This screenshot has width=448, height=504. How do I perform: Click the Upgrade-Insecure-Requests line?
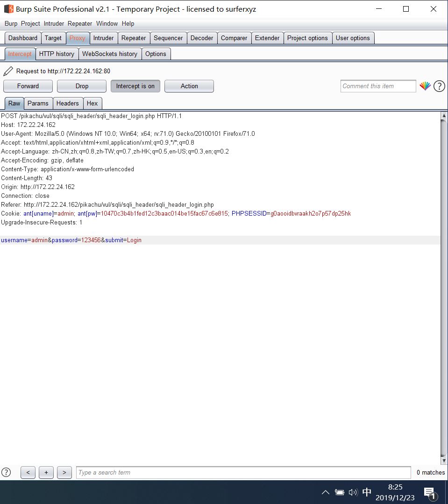[42, 223]
